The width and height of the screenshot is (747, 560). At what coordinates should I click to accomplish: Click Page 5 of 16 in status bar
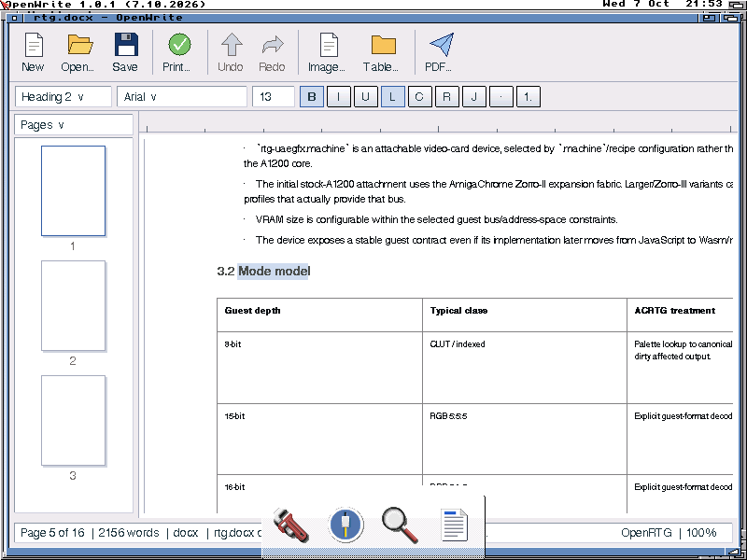[52, 532]
